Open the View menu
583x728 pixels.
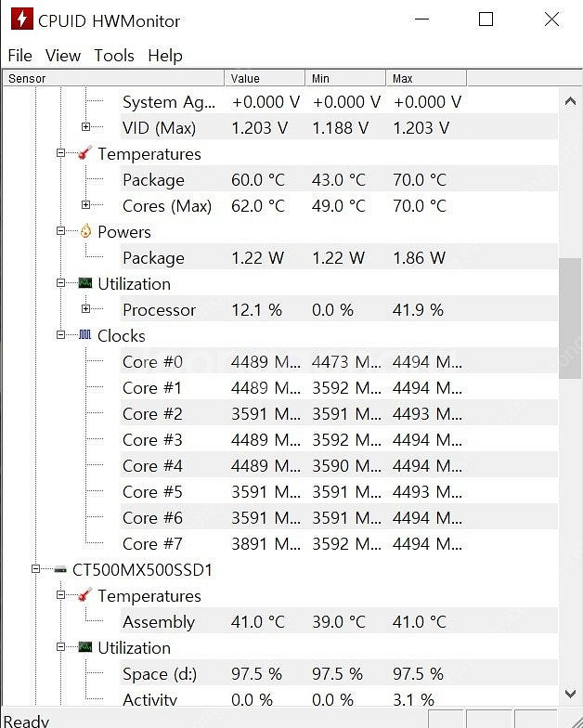pyautogui.click(x=63, y=56)
